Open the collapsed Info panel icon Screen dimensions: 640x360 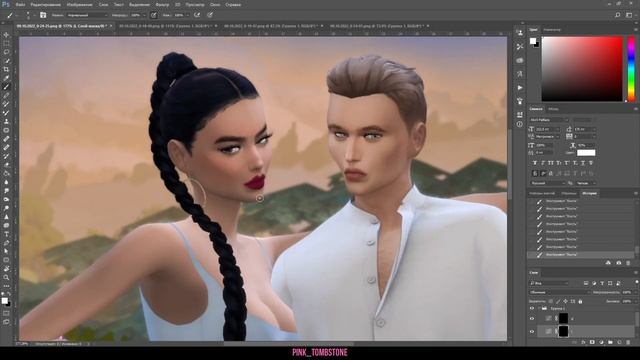520,124
